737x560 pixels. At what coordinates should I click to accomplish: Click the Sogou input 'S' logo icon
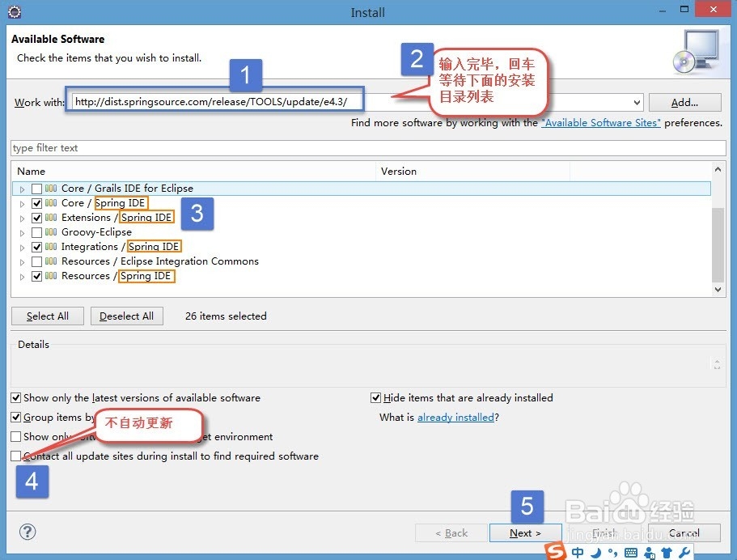tap(556, 551)
